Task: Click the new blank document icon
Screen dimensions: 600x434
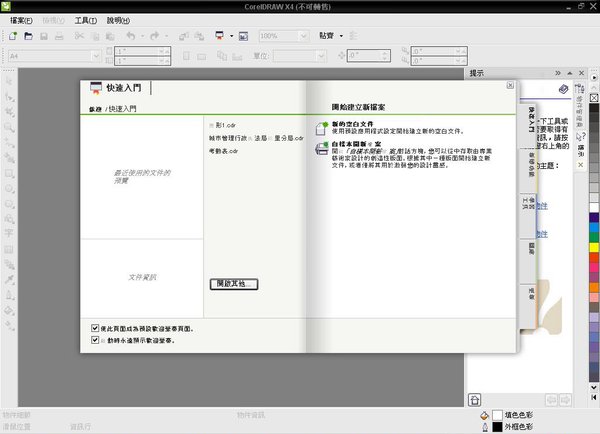Action: click(321, 128)
